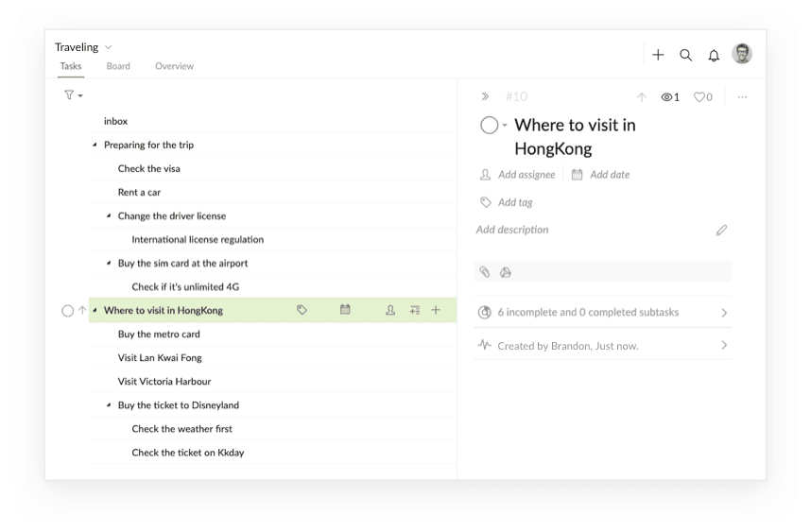811x532 pixels.
Task: Select Check if it's unlimited 4G
Action: tap(272, 287)
